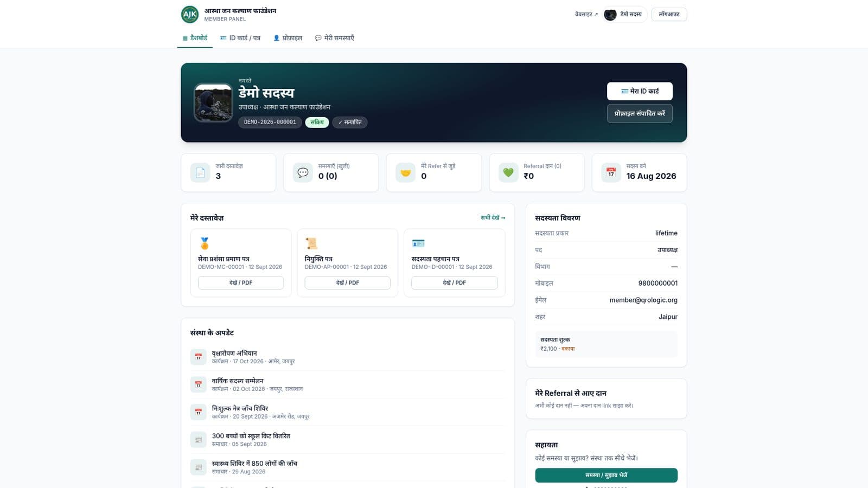
Task: Open the प्रोफ़ाइल tab
Action: click(x=288, y=38)
